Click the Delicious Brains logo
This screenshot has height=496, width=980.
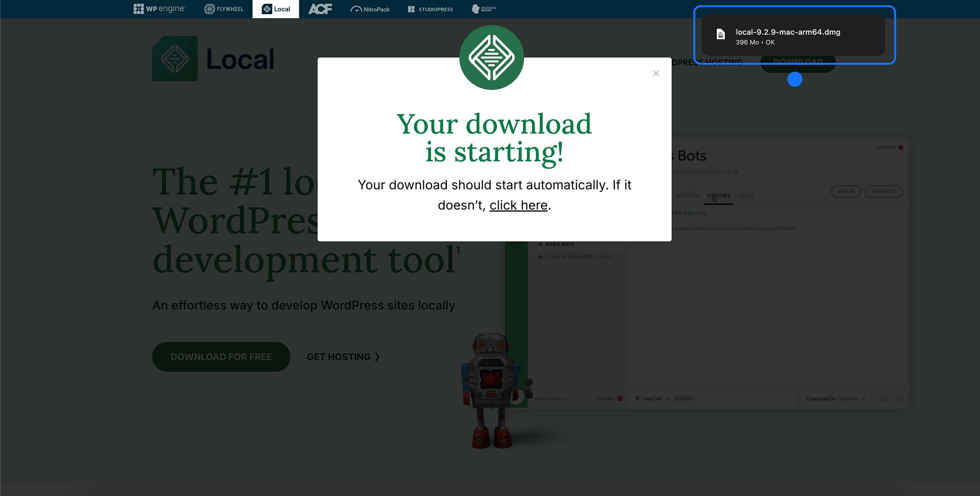coord(484,9)
